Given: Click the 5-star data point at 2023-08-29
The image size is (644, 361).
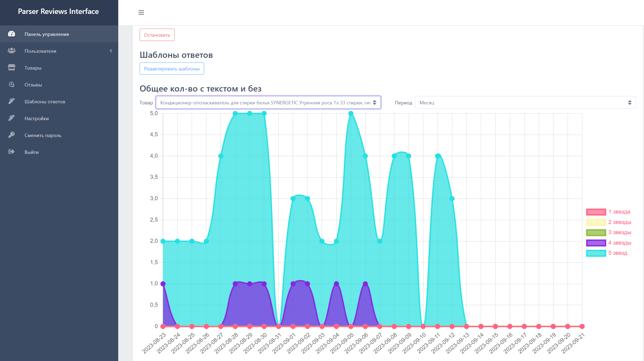Looking at the screenshot, I should [250, 113].
